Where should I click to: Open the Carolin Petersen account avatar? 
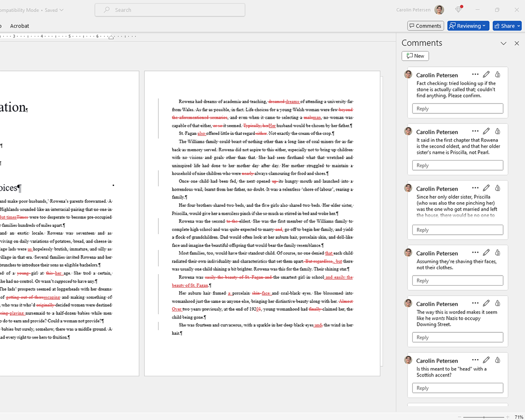click(x=439, y=10)
